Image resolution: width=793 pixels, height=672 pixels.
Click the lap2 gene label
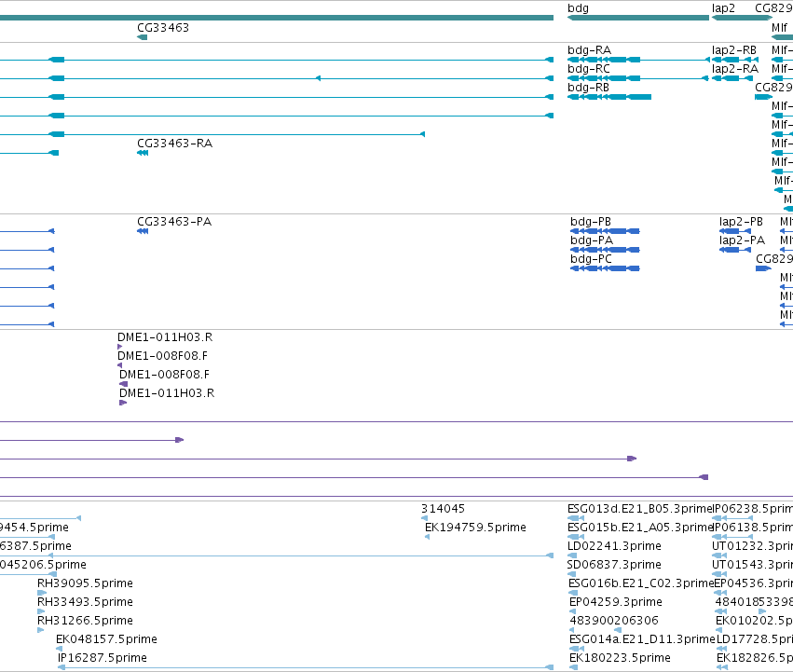pyautogui.click(x=723, y=8)
